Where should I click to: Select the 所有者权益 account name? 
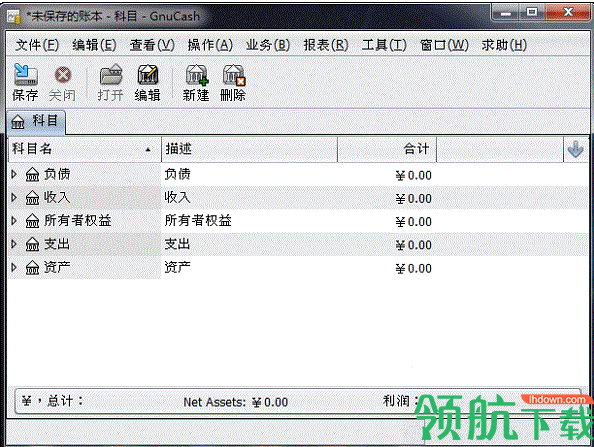tap(78, 220)
